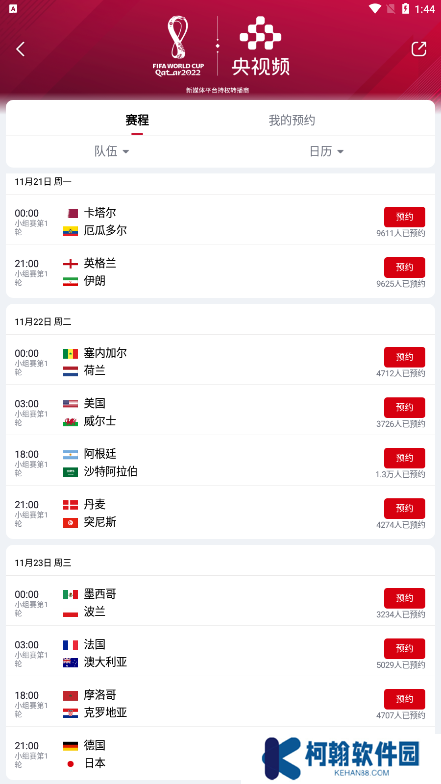The image size is (441, 784).
Task: Tap the Wi-Fi status bar icon
Action: [x=375, y=8]
